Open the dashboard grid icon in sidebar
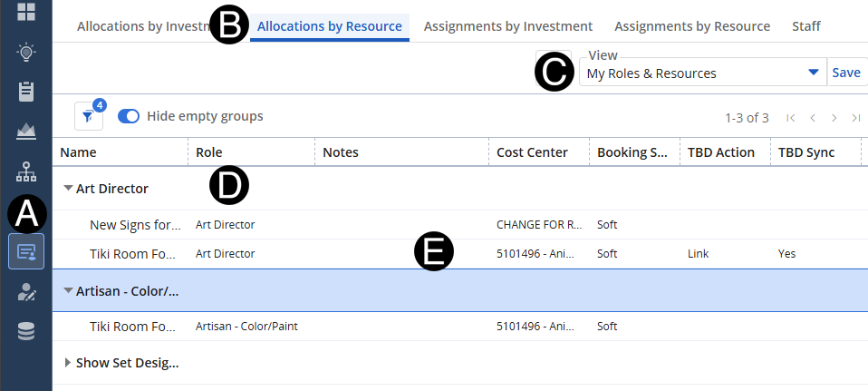Screen dimensions: 868x391 26,12
